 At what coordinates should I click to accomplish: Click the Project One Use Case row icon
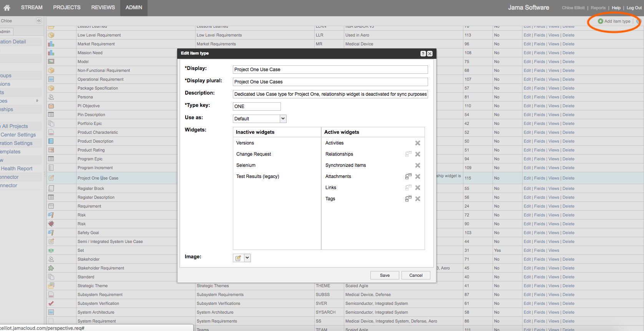point(51,178)
